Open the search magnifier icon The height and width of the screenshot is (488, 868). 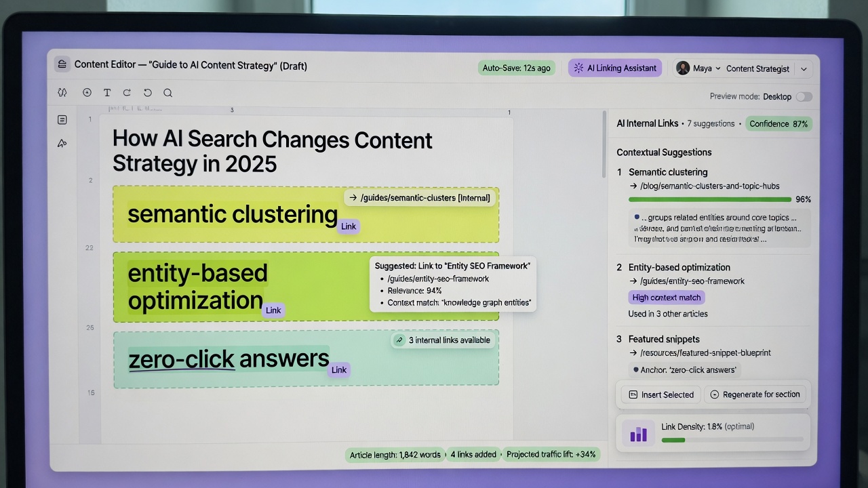[167, 93]
